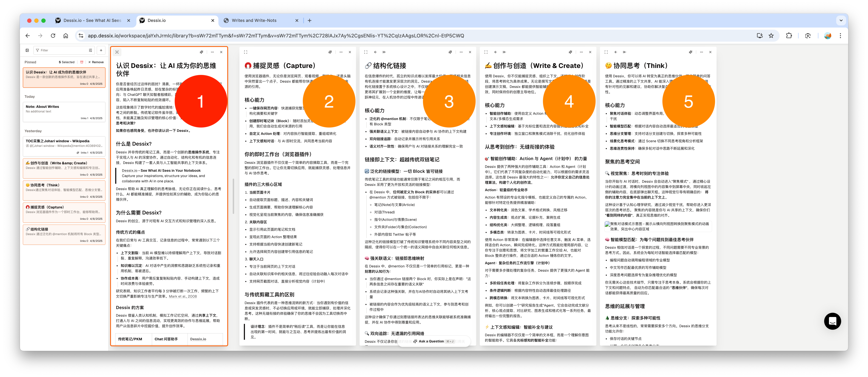Select 捕捉灵感 (Capture) sidebar card
The width and height of the screenshot is (868, 377).
click(64, 212)
